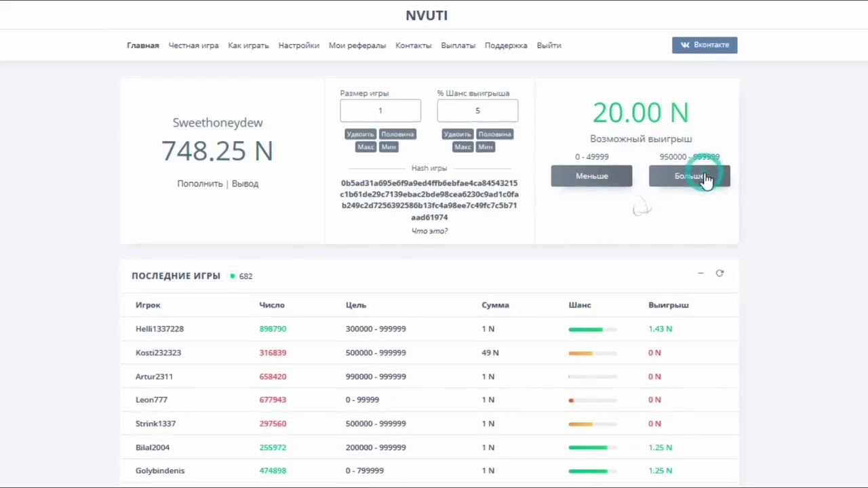Click the number 474898 in Golybindenis row
868x488 pixels.
coord(273,470)
